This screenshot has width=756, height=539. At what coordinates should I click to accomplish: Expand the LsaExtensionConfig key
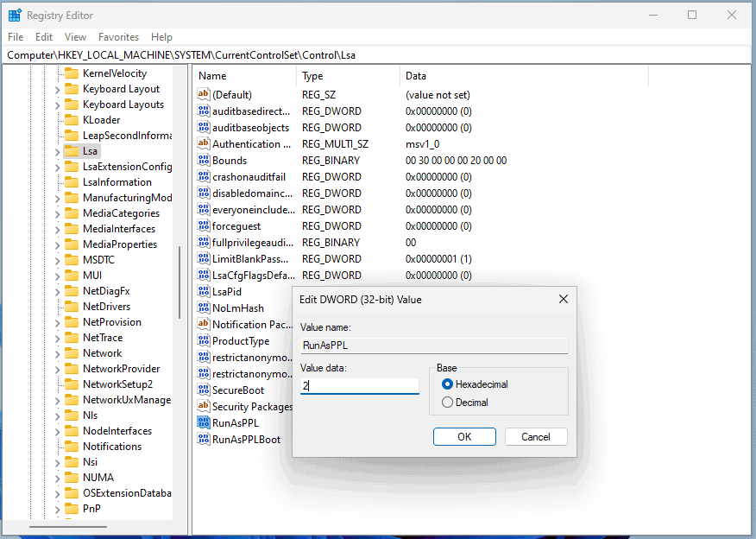pos(57,168)
